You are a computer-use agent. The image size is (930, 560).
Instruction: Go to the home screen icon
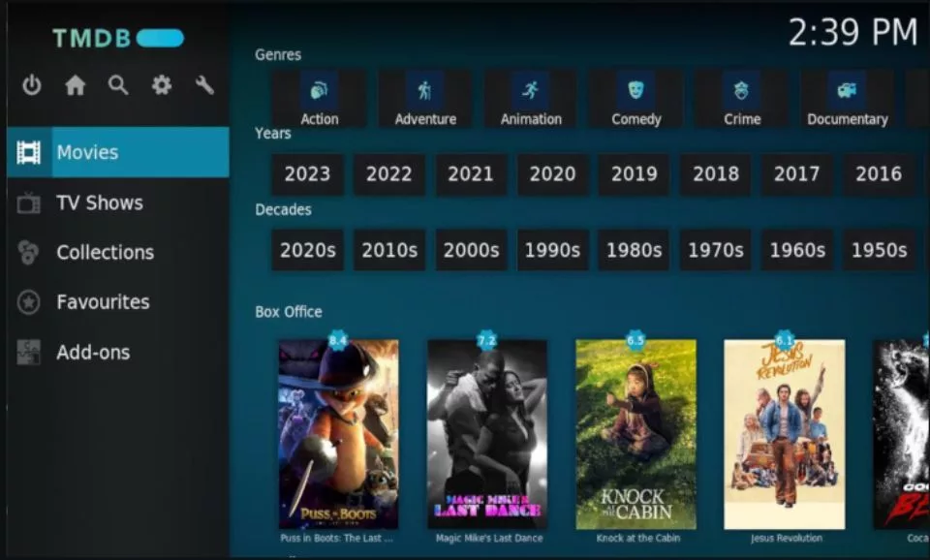coord(76,85)
